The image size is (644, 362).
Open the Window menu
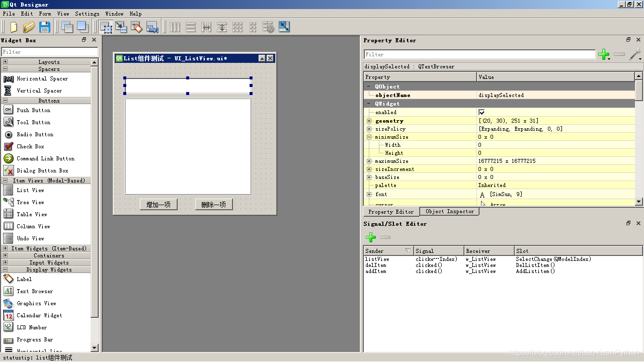pyautogui.click(x=114, y=14)
